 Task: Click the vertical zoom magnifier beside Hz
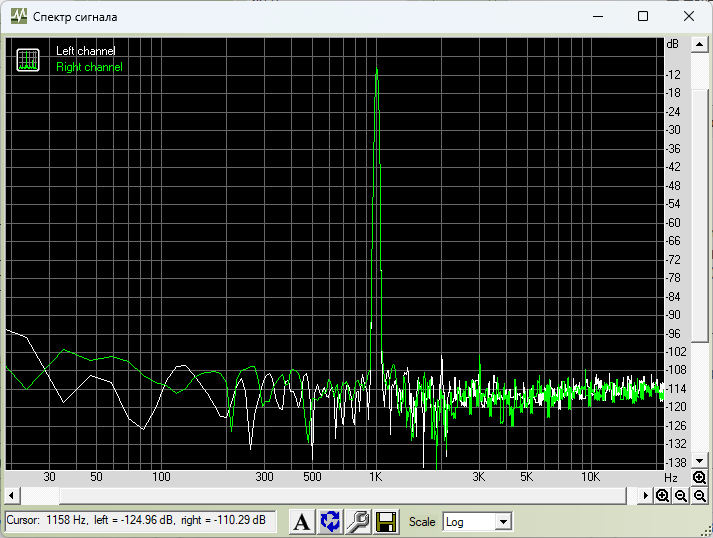(699, 477)
